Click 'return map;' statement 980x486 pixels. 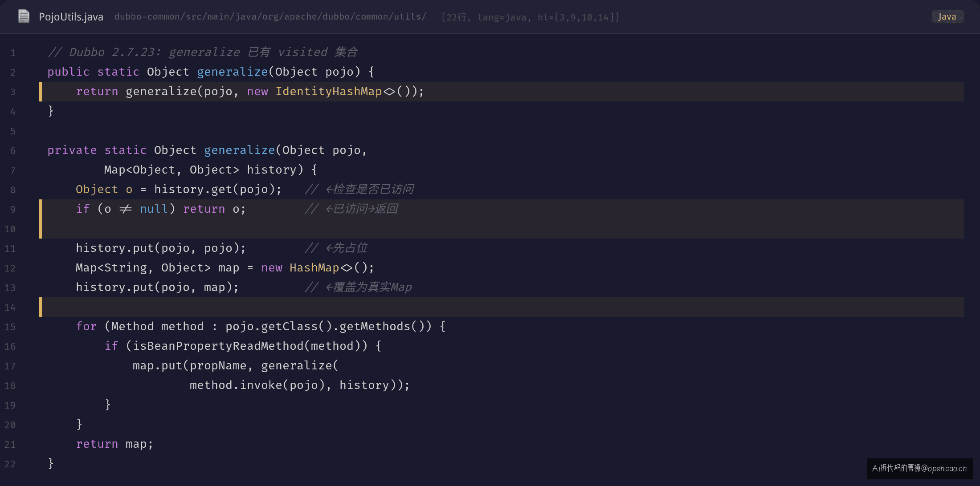pos(114,444)
